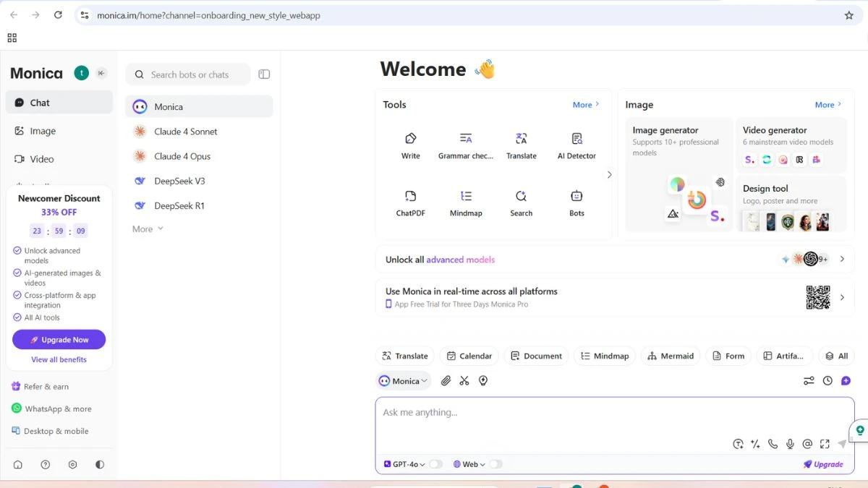Open the Monica bot selector dropdown
This screenshot has width=868, height=488.
pyautogui.click(x=404, y=381)
